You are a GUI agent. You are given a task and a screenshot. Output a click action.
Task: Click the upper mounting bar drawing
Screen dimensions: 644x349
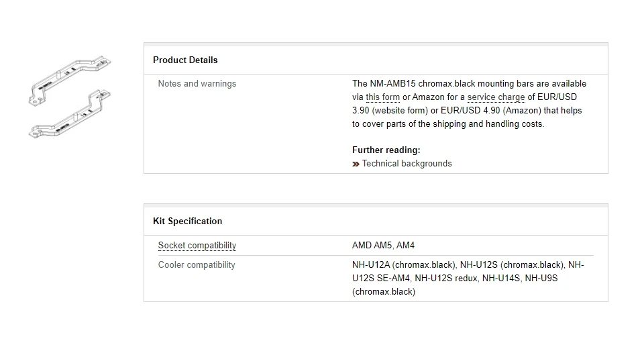coord(70,80)
